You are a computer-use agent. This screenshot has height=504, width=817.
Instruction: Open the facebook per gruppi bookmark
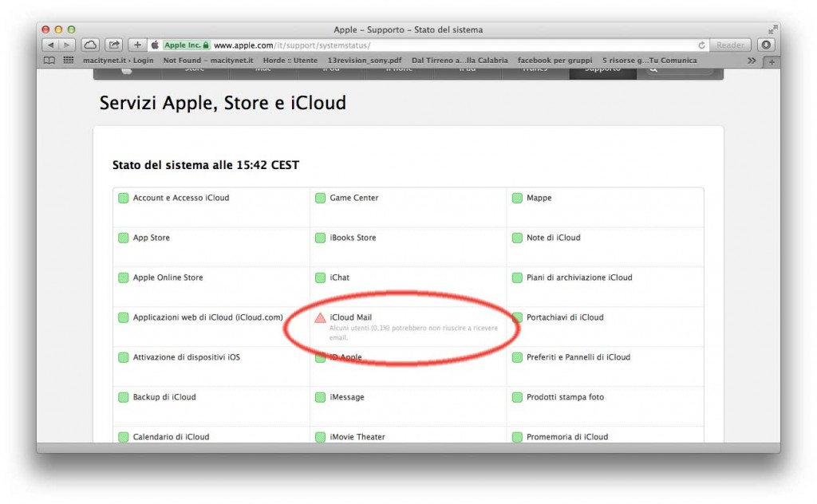(556, 60)
